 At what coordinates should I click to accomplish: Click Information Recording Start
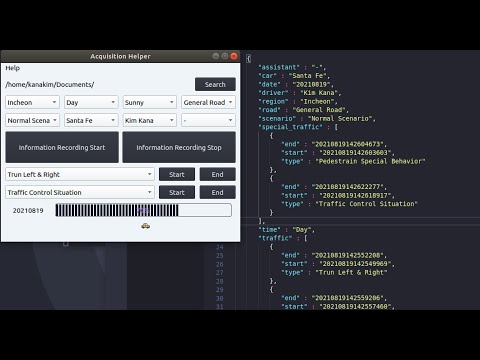click(x=62, y=147)
